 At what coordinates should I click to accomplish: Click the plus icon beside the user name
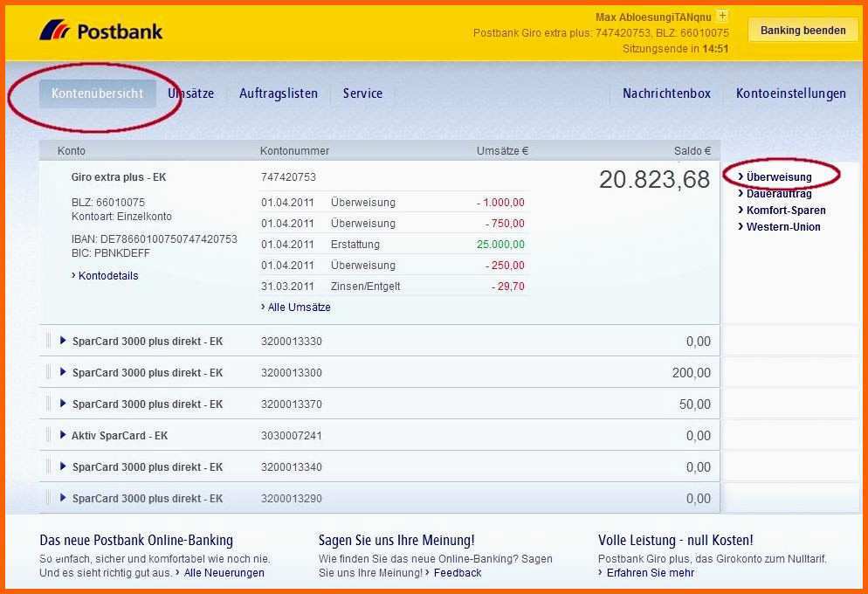722,16
